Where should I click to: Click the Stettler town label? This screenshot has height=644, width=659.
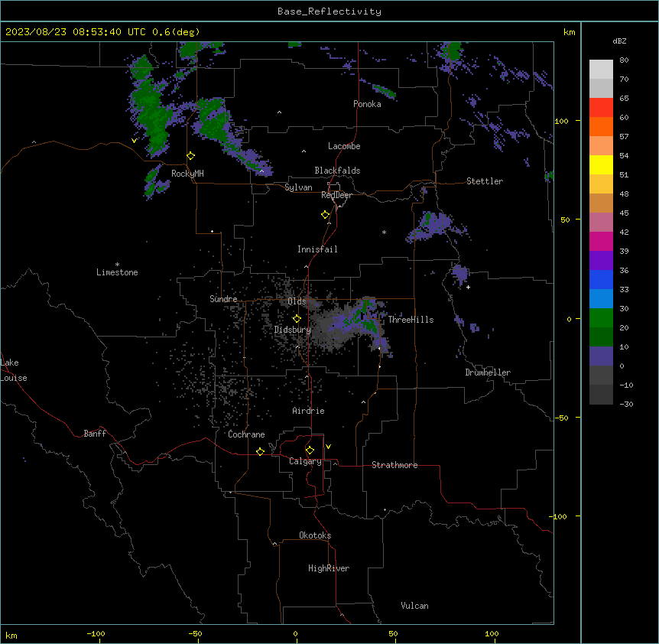click(485, 181)
